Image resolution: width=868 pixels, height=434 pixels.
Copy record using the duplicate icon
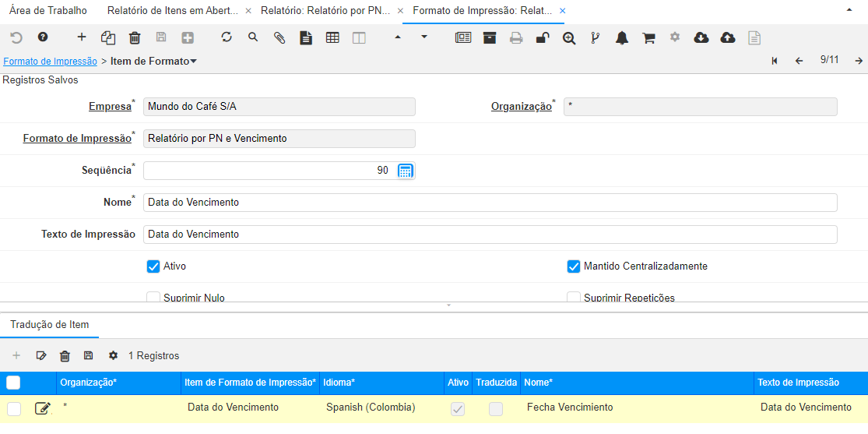click(x=108, y=37)
